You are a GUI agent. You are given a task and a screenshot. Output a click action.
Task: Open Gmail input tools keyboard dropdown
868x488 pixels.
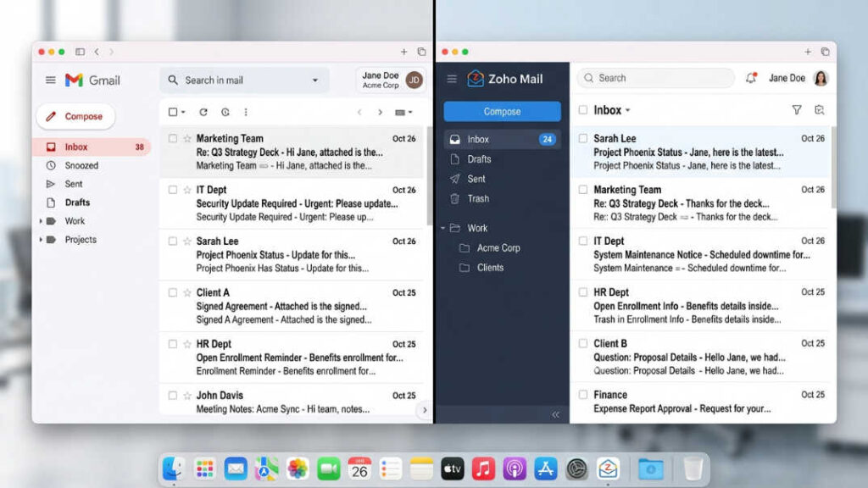pos(403,113)
